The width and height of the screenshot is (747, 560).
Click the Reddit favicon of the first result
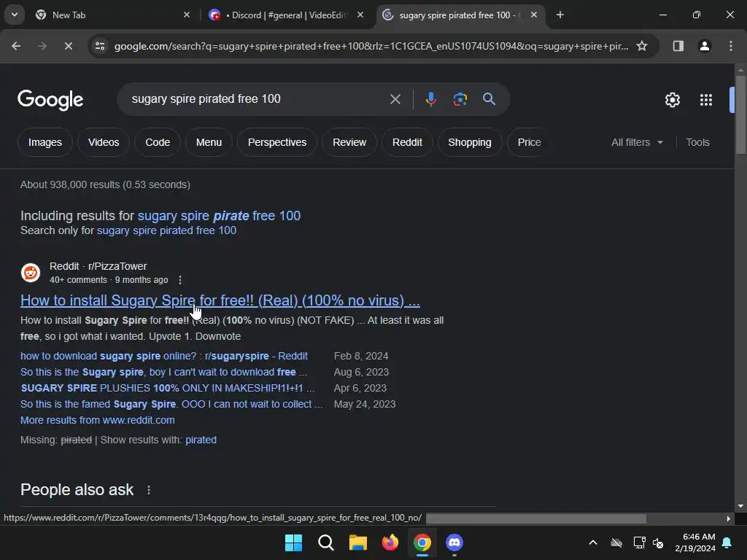point(31,273)
